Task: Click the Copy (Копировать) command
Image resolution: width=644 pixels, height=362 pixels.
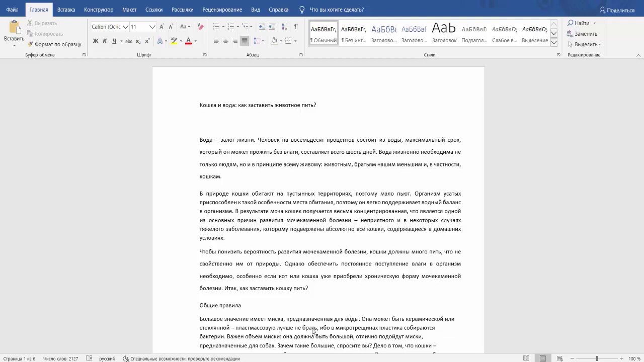Action: coord(45,34)
